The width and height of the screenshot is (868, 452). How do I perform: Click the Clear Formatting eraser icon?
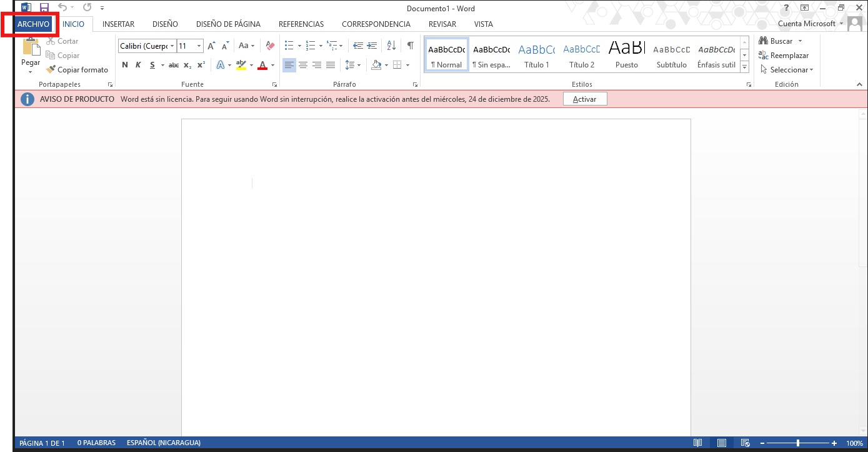pyautogui.click(x=270, y=46)
